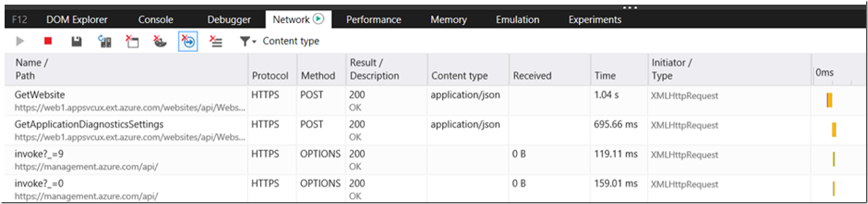Open the Experiments tab

pos(595,20)
